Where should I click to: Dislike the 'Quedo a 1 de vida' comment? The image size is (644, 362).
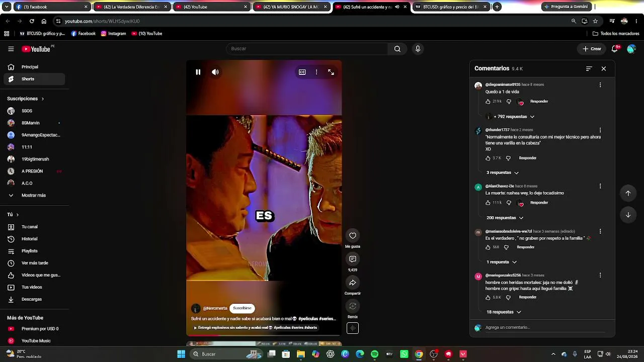pos(509,102)
